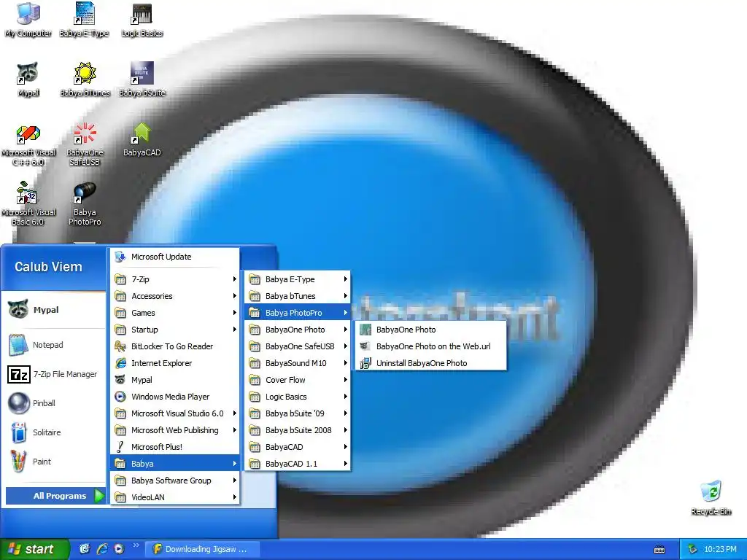This screenshot has height=560, width=747.
Task: Expand BabyaOne Photo folder submenu
Action: pos(298,330)
